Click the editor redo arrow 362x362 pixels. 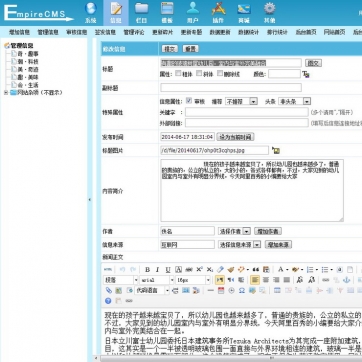coord(133,270)
